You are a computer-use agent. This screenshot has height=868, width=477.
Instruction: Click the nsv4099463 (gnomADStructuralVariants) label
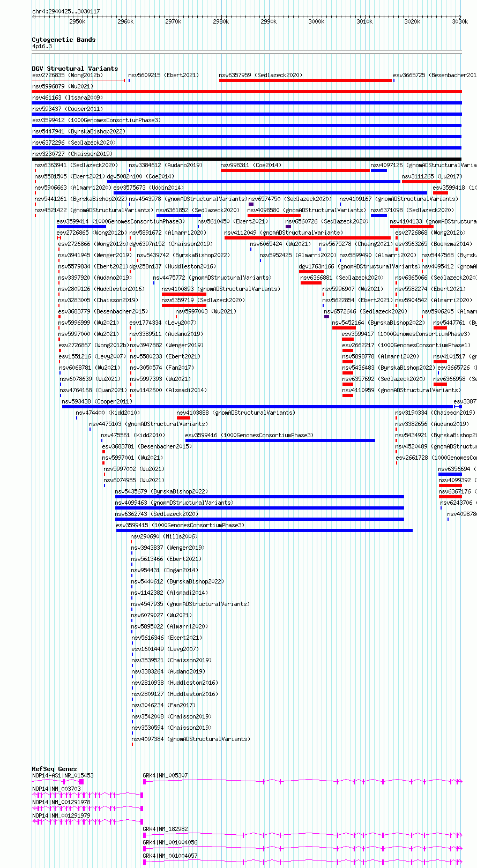click(x=174, y=503)
